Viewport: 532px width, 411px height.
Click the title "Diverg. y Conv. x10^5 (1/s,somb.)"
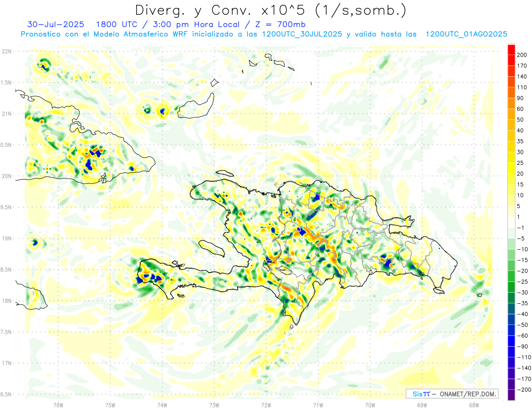coord(270,10)
